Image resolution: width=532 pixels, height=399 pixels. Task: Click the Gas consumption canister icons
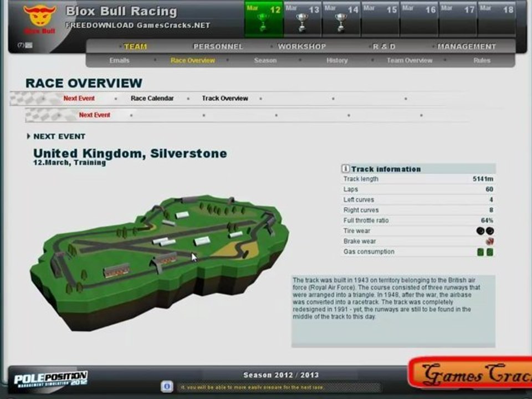pos(485,252)
